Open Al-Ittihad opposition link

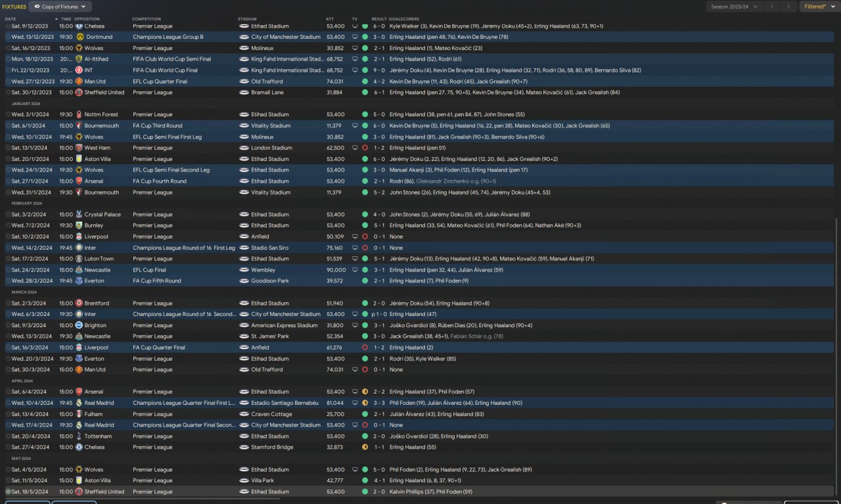[x=97, y=59]
